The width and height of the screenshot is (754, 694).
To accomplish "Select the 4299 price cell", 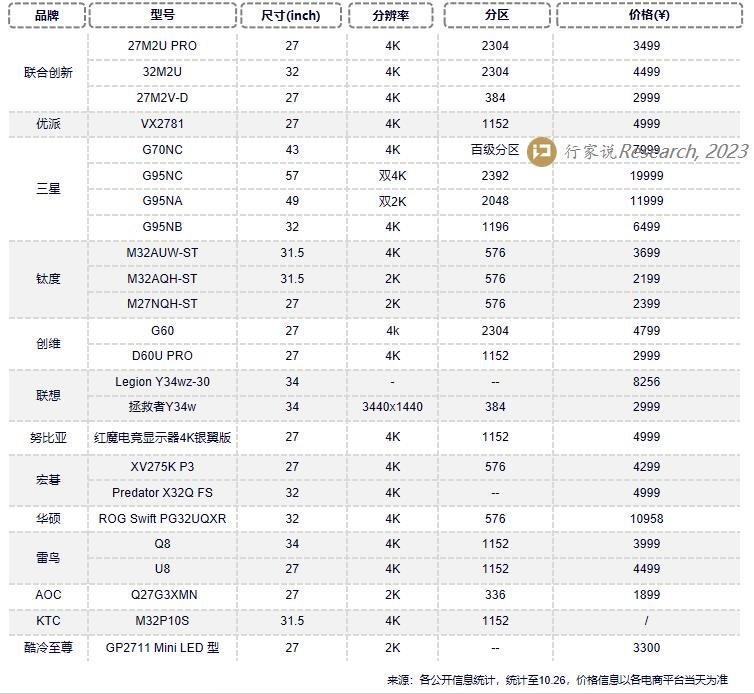I will point(647,467).
